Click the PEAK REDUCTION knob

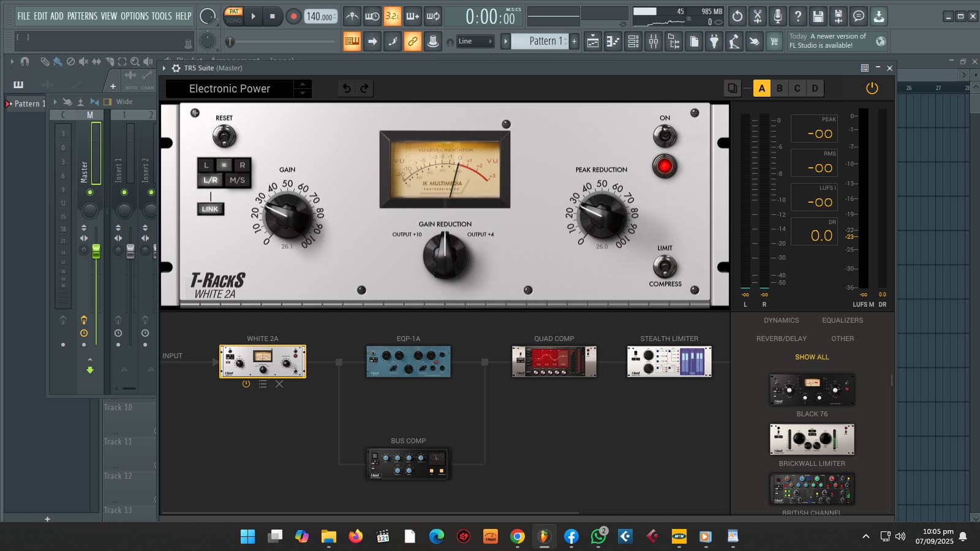pos(602,216)
